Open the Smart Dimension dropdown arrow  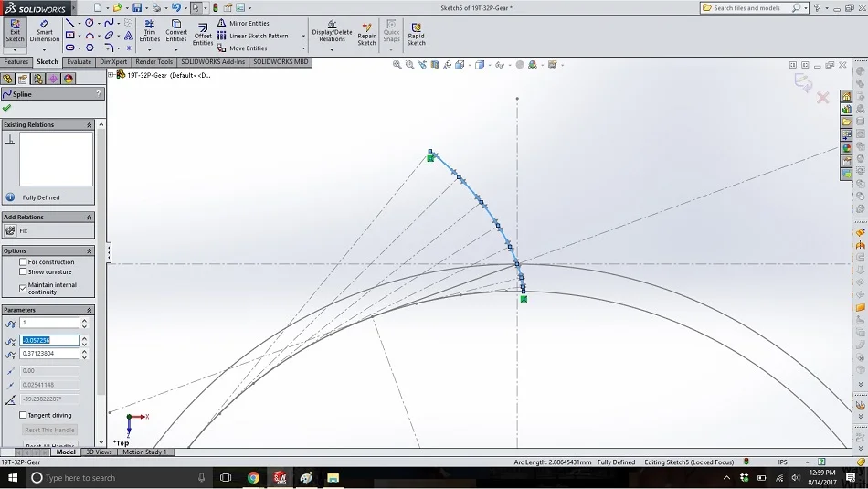tap(44, 50)
